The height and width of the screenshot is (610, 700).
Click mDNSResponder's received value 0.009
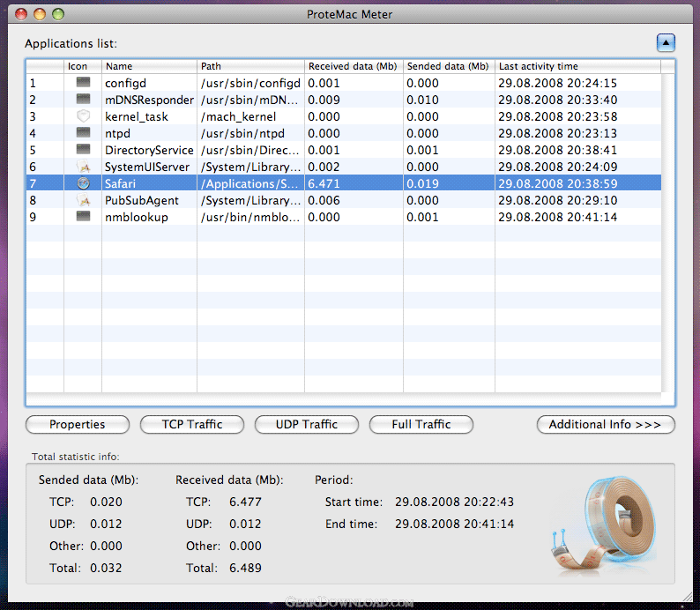pos(324,100)
